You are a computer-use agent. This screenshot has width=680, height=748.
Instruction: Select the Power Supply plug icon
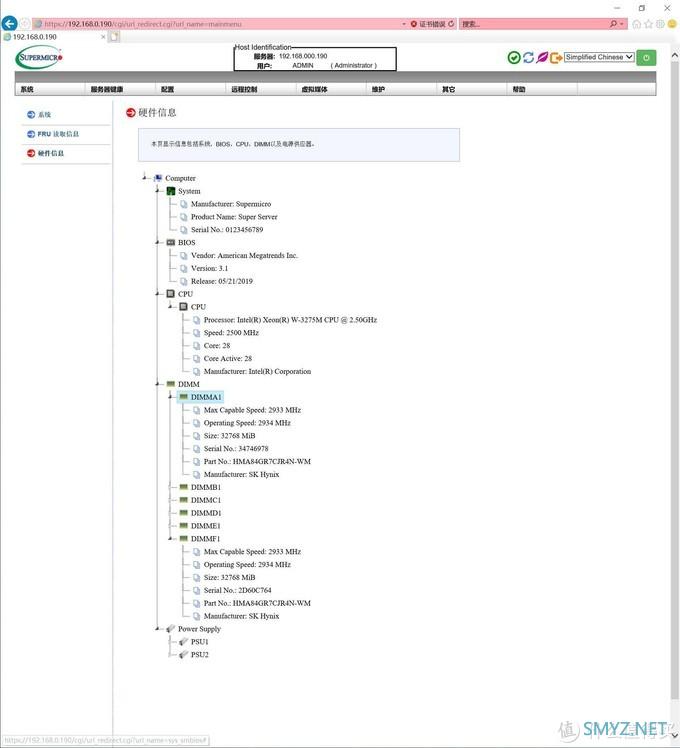point(171,629)
